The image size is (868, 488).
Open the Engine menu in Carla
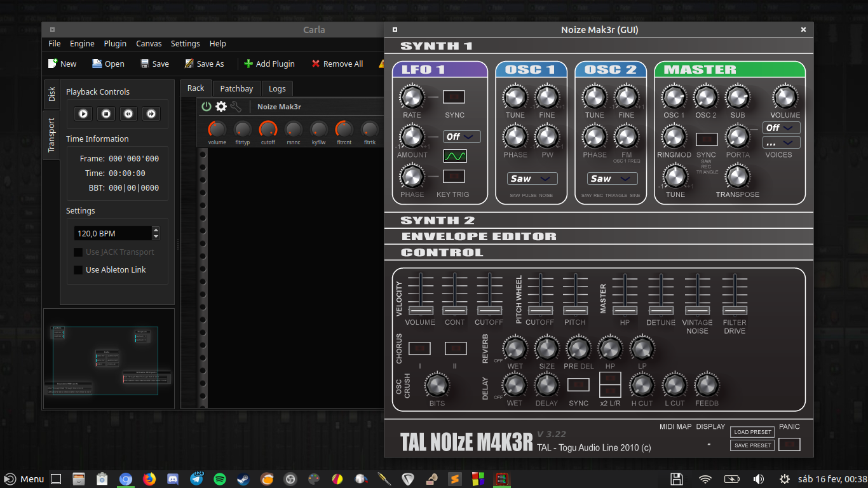coord(82,43)
